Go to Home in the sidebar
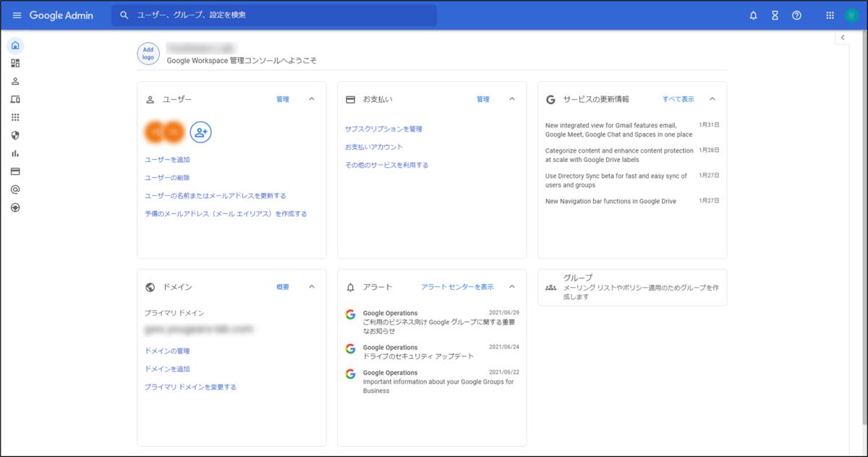Image resolution: width=868 pixels, height=457 pixels. (x=15, y=46)
